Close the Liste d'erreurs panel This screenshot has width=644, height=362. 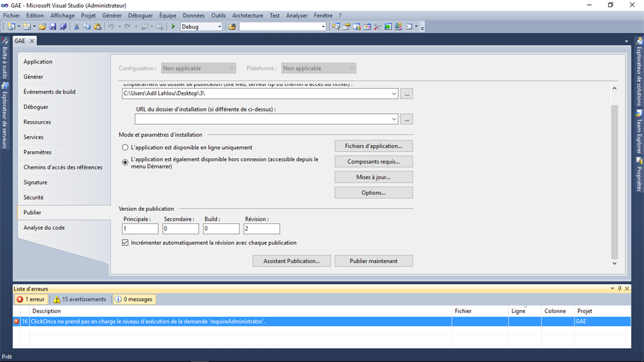[627, 289]
